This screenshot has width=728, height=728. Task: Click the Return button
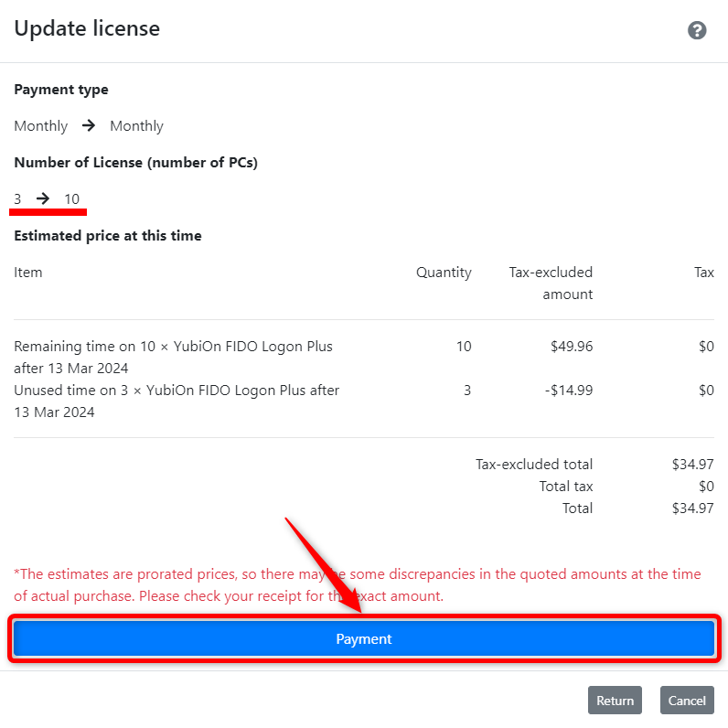tap(615, 701)
